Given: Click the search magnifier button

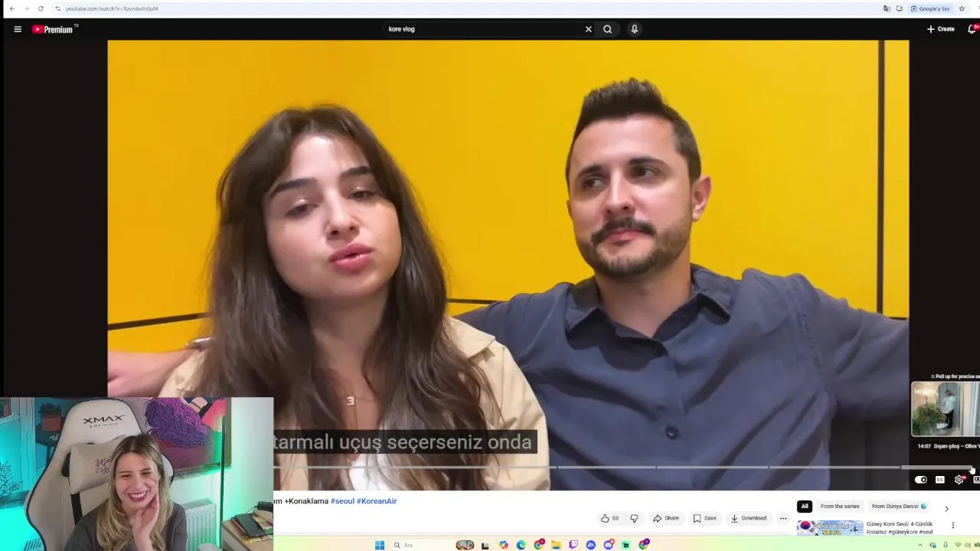Looking at the screenshot, I should tap(607, 29).
